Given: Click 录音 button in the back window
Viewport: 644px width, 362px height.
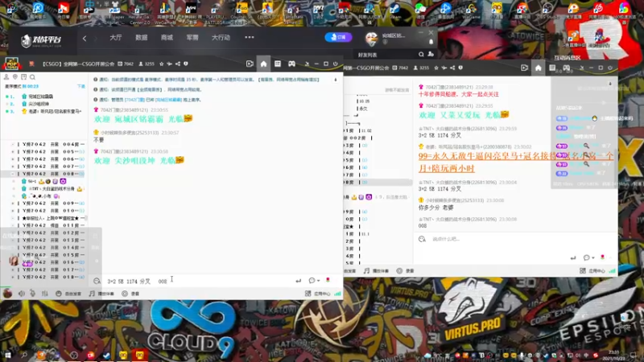Looking at the screenshot, I should [406, 271].
